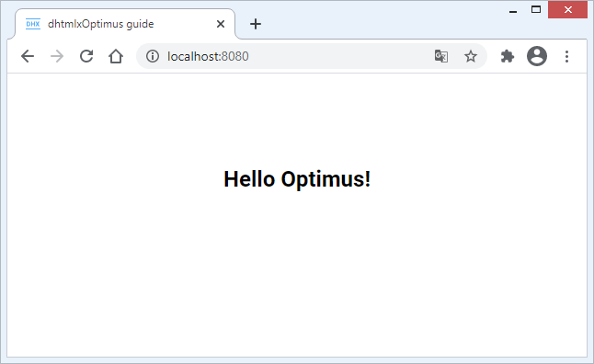
Task: Click the DHX favicon on the tab
Action: point(33,24)
